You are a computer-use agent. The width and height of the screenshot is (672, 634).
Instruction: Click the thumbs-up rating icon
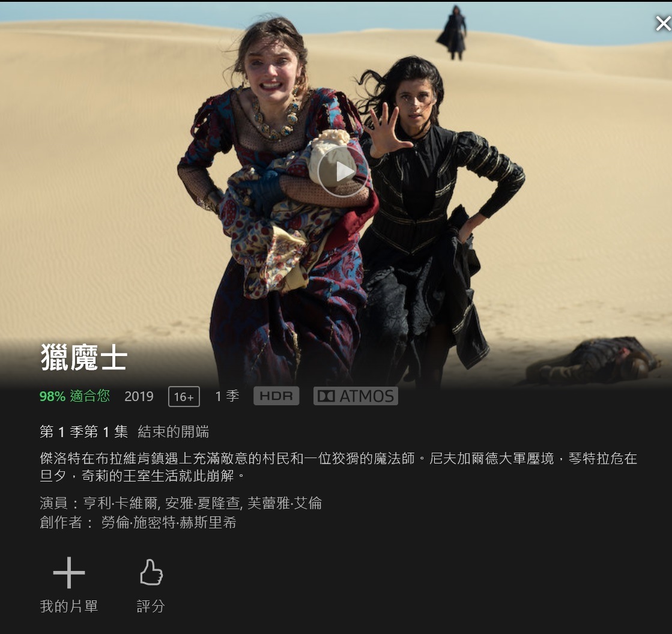pyautogui.click(x=151, y=572)
